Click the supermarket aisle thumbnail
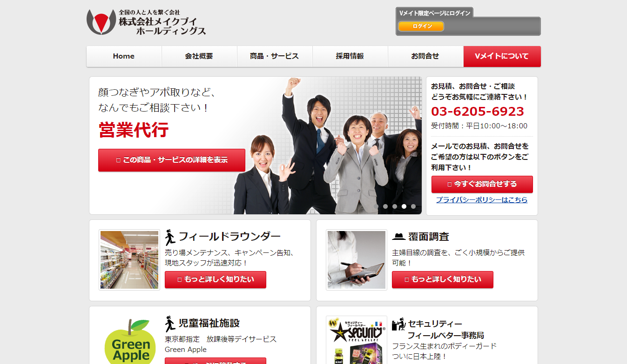The width and height of the screenshot is (627, 364). coord(129,260)
